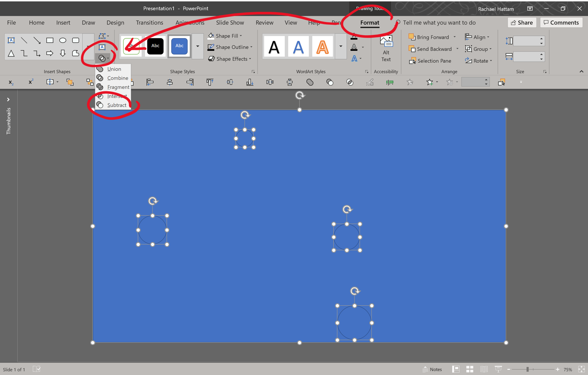This screenshot has height=375, width=588.
Task: Choose Subtract from the Merge Shapes menu
Action: pyautogui.click(x=117, y=105)
